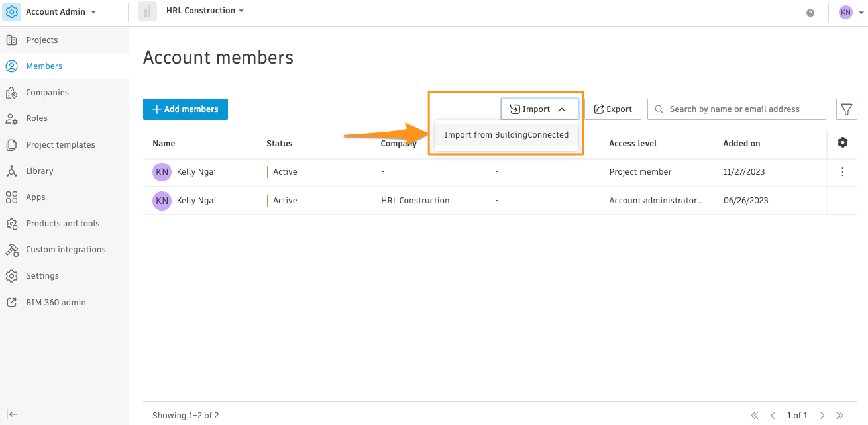Click the Account administrator access level cell
The image size is (868, 425).
655,201
